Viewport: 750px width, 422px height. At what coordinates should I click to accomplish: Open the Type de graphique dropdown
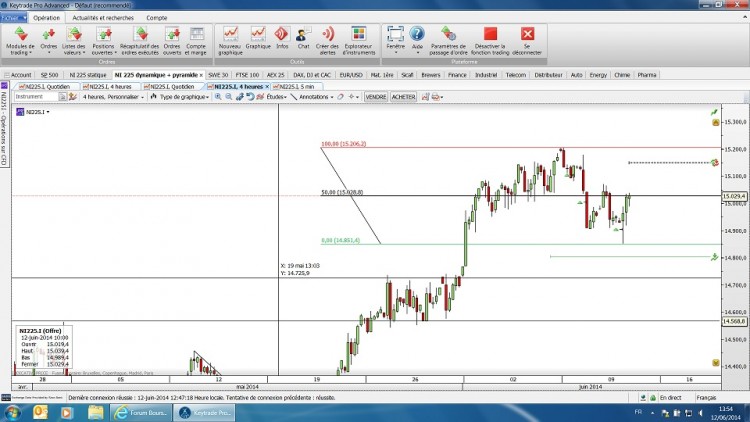180,97
